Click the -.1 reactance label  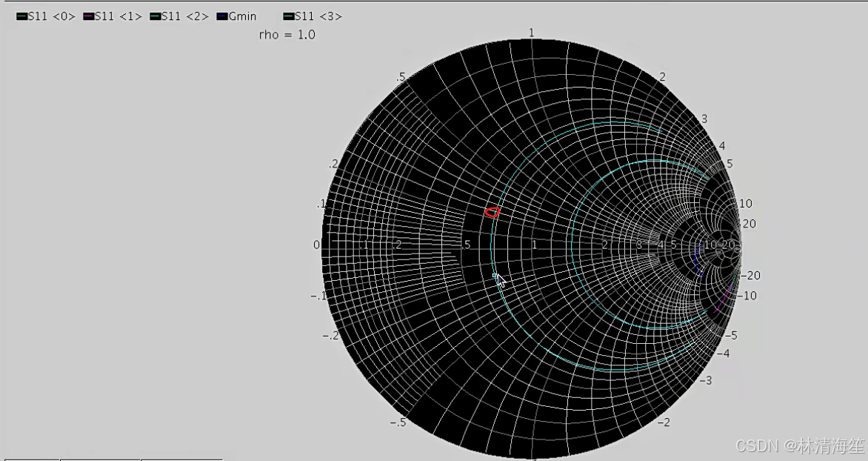[x=318, y=296]
